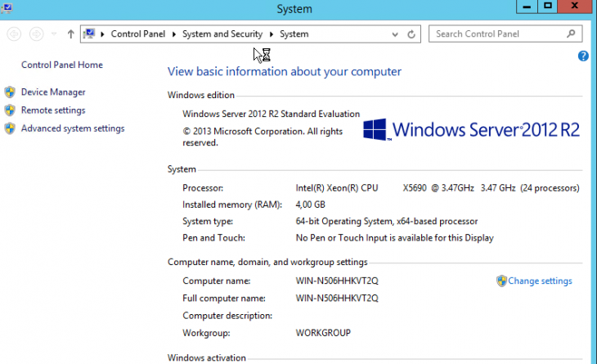597x364 pixels.
Task: Open the recent locations dropdown arrow
Action: click(54, 34)
